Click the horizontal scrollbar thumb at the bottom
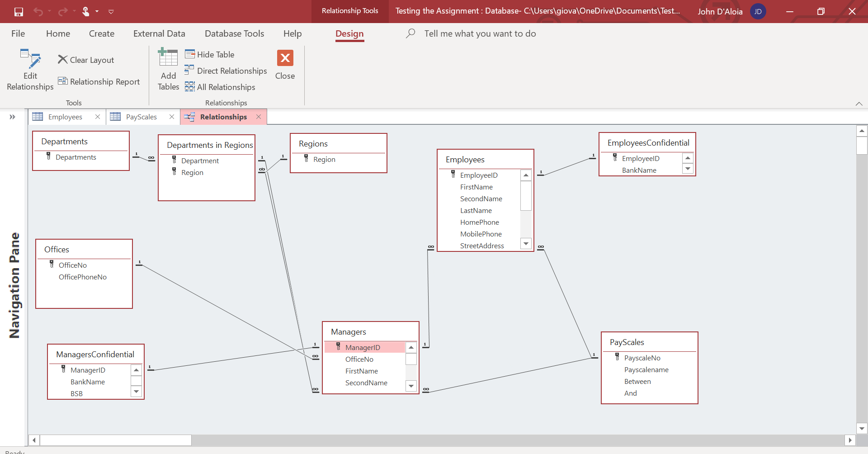Image resolution: width=868 pixels, height=454 pixels. [116, 440]
